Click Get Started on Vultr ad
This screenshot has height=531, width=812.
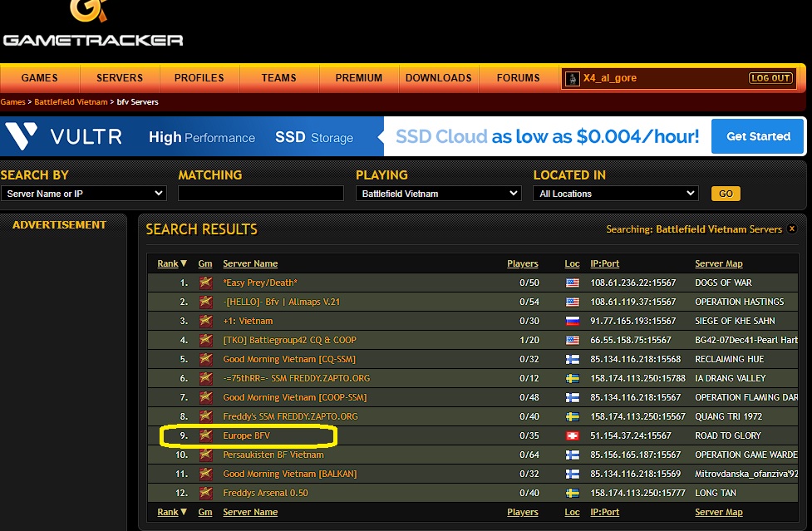758,136
